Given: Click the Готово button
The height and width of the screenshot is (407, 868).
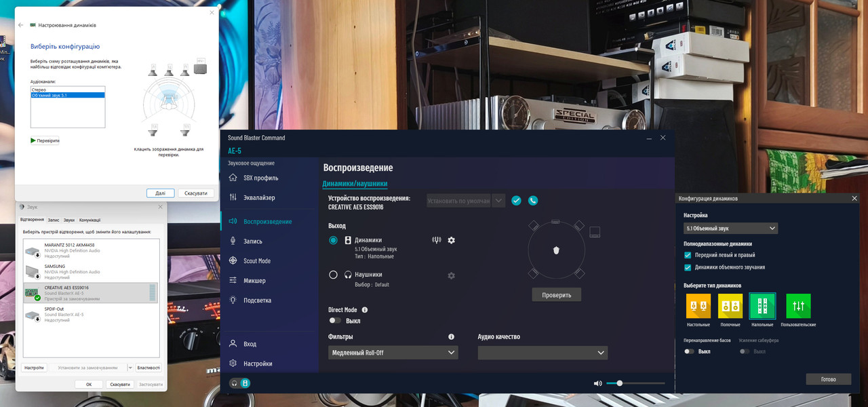Looking at the screenshot, I should (828, 379).
